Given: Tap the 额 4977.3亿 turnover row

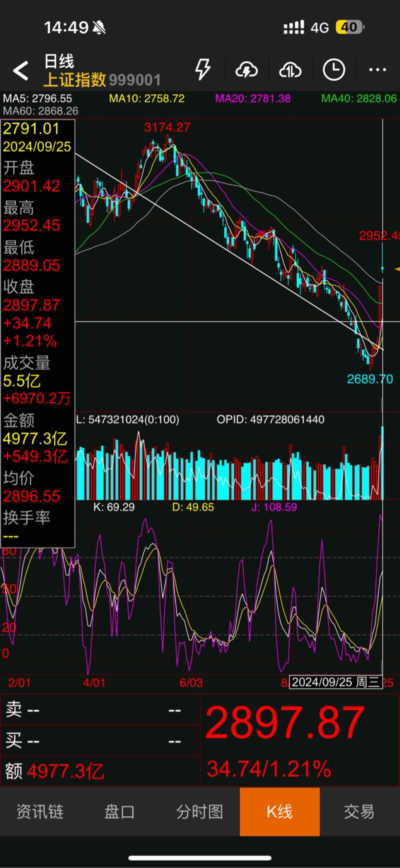Looking at the screenshot, I should 100,771.
